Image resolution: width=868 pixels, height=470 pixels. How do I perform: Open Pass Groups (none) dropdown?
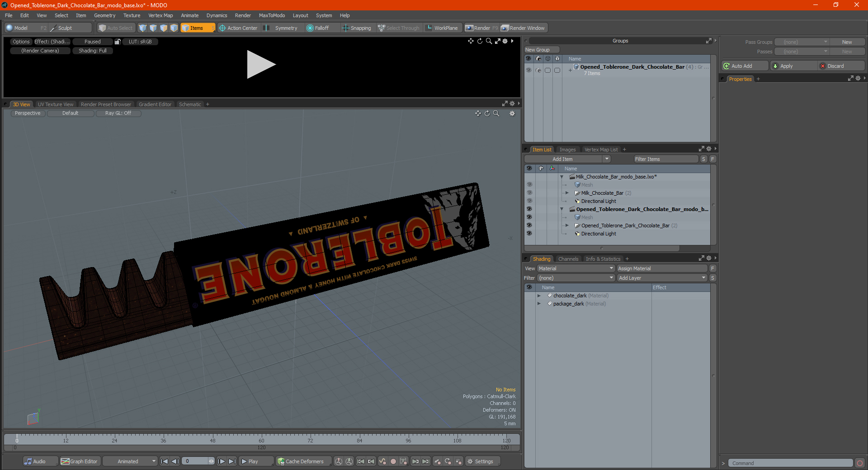(x=802, y=42)
